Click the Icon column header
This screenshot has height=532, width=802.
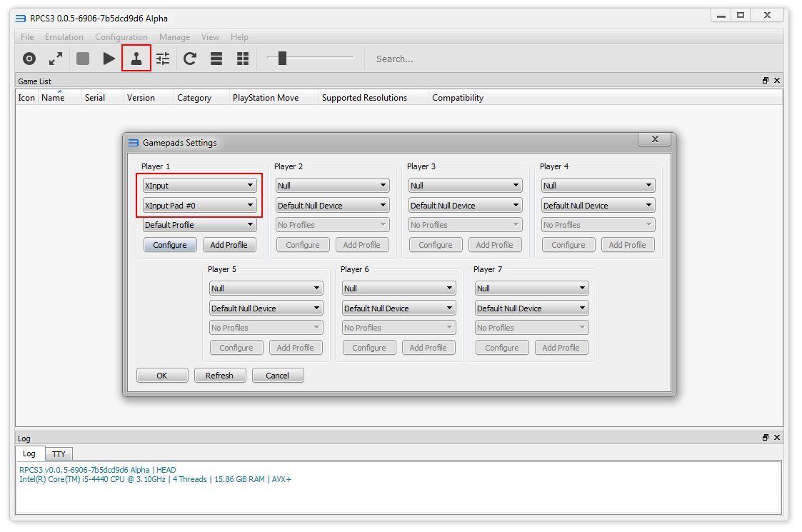(x=26, y=98)
